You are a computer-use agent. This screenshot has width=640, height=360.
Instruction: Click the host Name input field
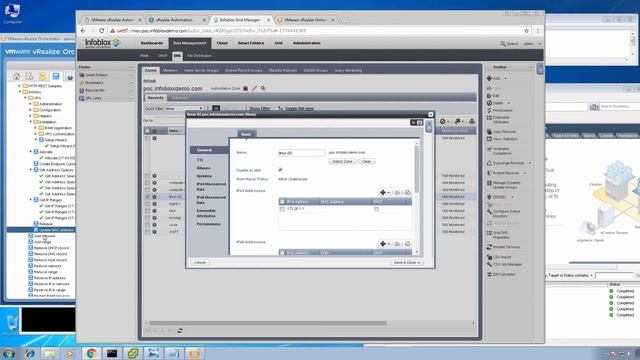pyautogui.click(x=302, y=153)
